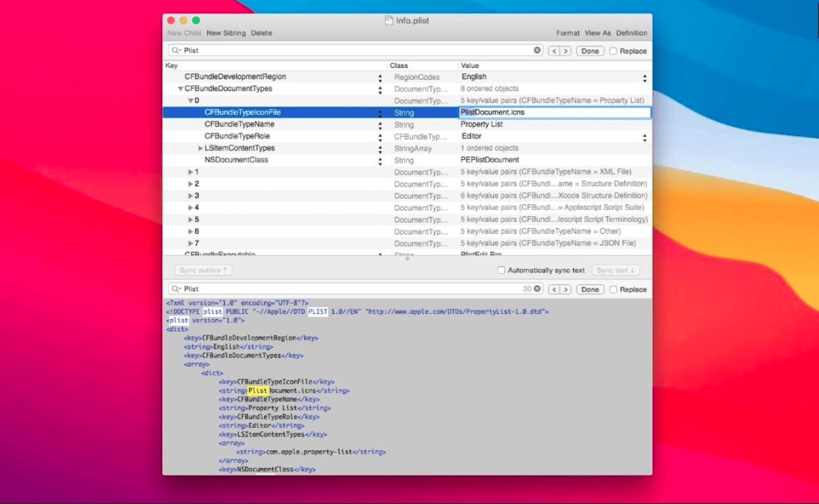
Task: Go to previous match in upper search
Action: coord(554,51)
